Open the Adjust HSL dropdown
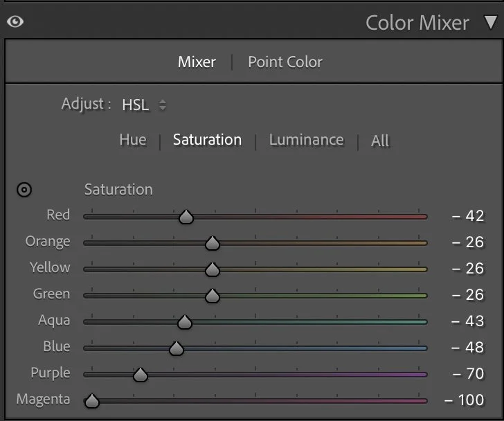The height and width of the screenshot is (421, 504). [144, 105]
